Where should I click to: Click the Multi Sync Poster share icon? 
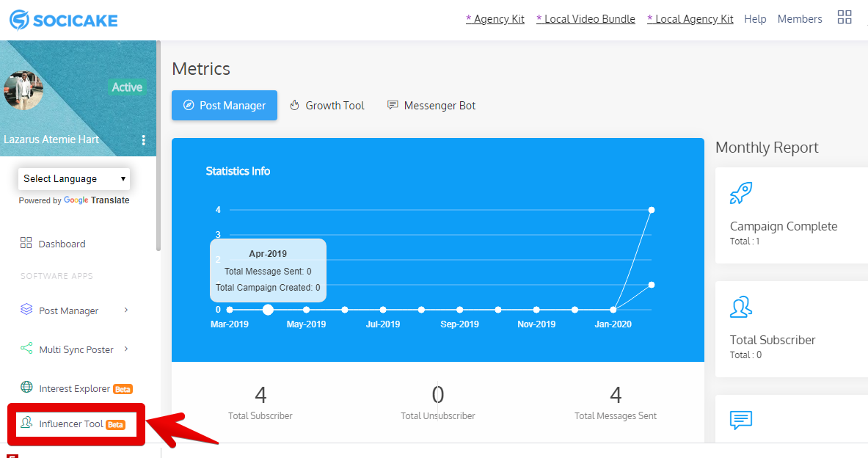point(26,348)
